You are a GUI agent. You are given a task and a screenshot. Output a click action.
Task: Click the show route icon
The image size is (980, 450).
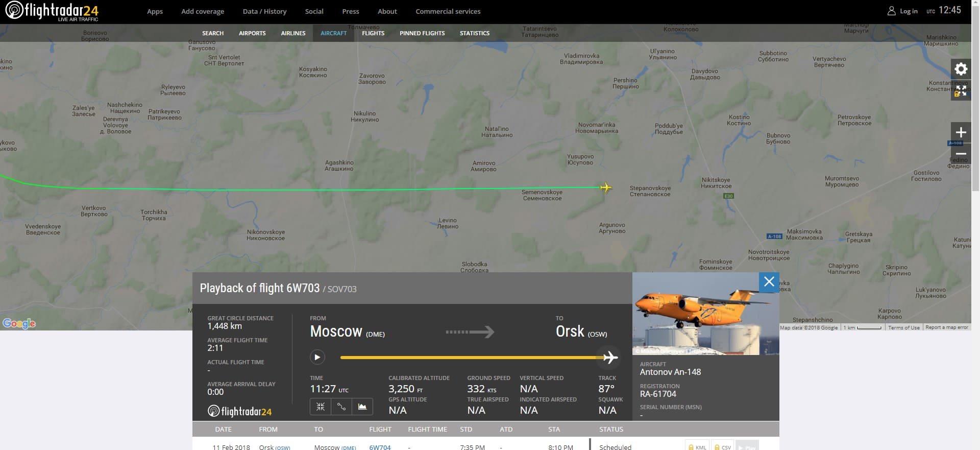pyautogui.click(x=341, y=407)
